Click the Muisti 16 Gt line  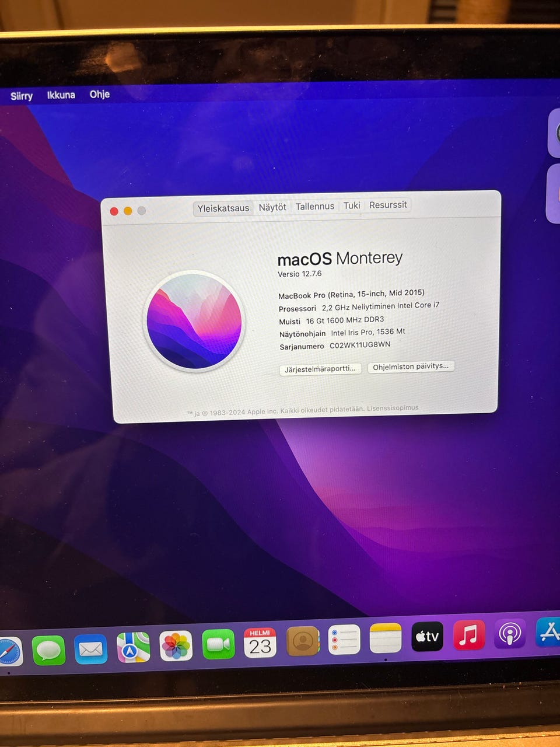pyautogui.click(x=331, y=320)
